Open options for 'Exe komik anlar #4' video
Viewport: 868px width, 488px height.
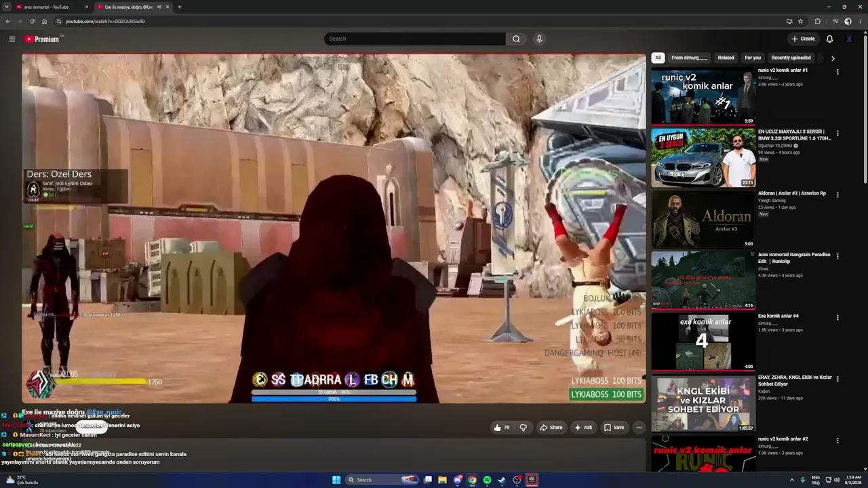pos(837,318)
